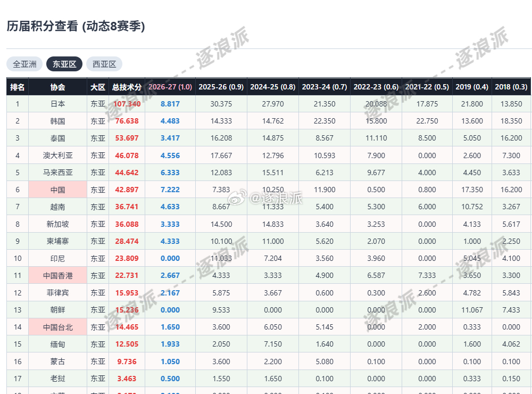
Task: Select the 东亚区 region tab
Action: [x=64, y=64]
